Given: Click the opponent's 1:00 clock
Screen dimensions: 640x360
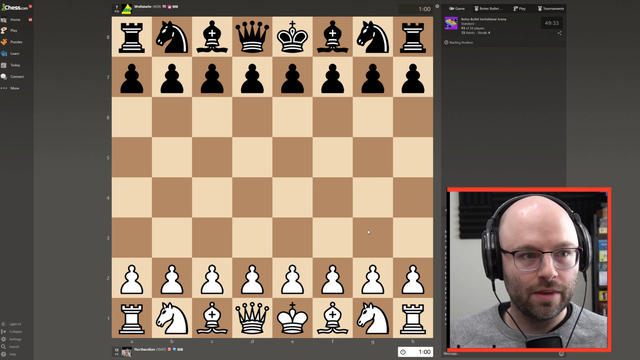Looking at the screenshot, I should click(415, 9).
